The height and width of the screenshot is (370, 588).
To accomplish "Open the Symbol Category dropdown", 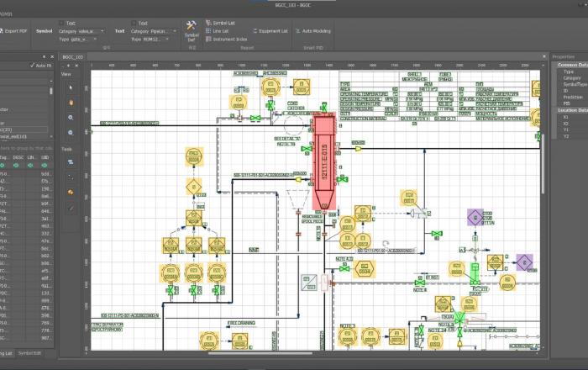I will click(x=81, y=31).
